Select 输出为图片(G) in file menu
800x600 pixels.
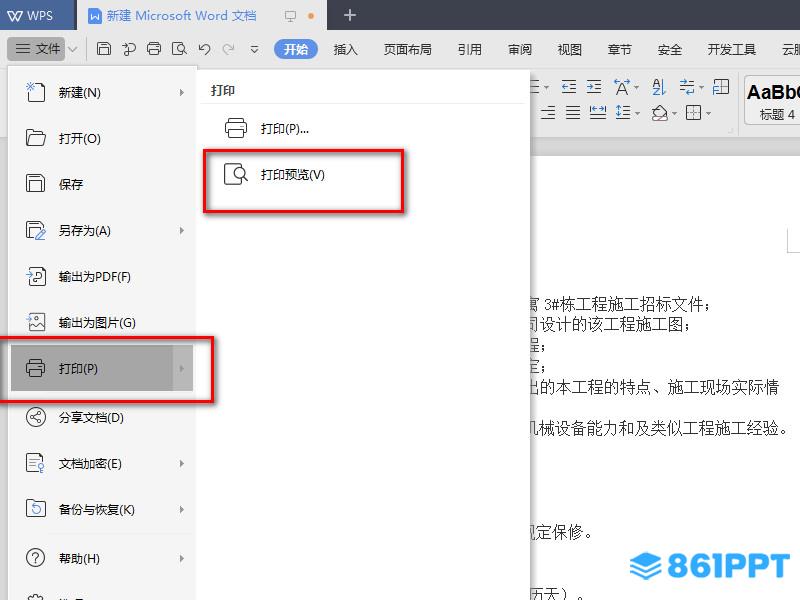click(x=102, y=322)
